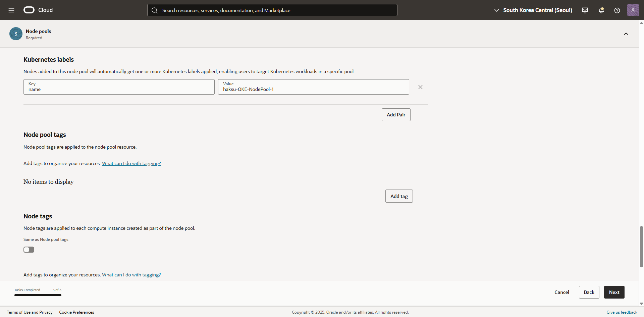
Task: Open the help question mark icon
Action: tap(617, 10)
